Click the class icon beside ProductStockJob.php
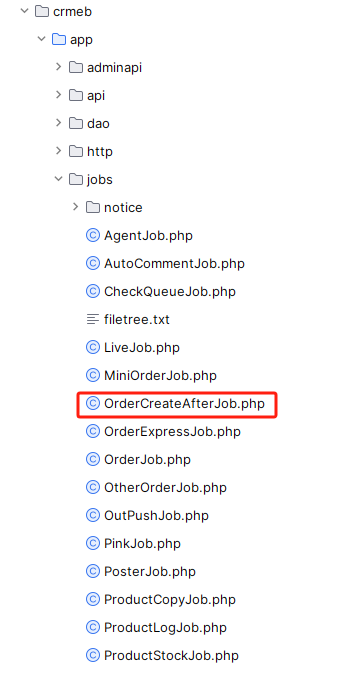Image resolution: width=363 pixels, height=673 pixels. [93, 655]
